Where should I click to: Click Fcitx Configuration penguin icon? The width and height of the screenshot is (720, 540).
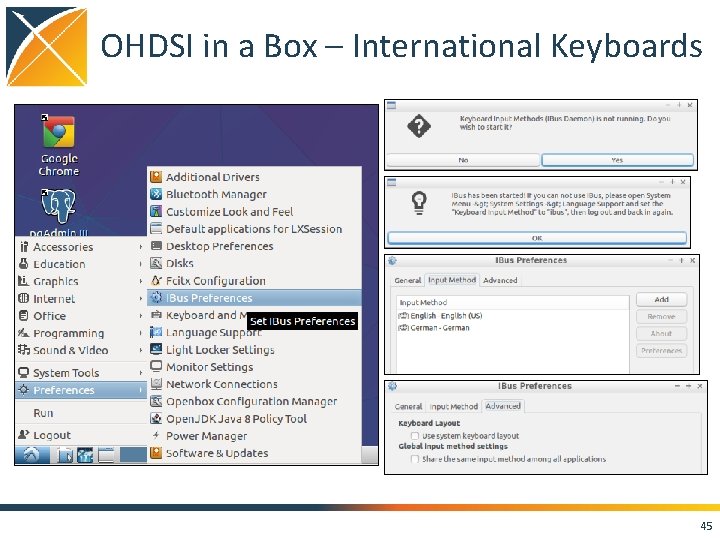(x=156, y=281)
